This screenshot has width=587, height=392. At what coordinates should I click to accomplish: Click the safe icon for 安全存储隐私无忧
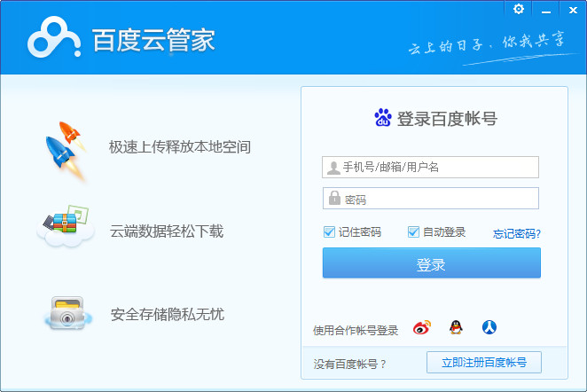(x=66, y=312)
